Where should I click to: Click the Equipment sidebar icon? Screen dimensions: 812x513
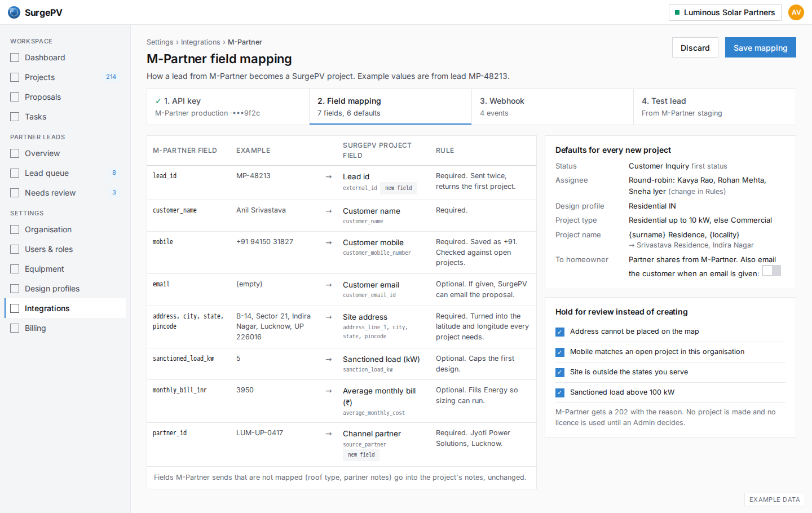[x=15, y=269]
